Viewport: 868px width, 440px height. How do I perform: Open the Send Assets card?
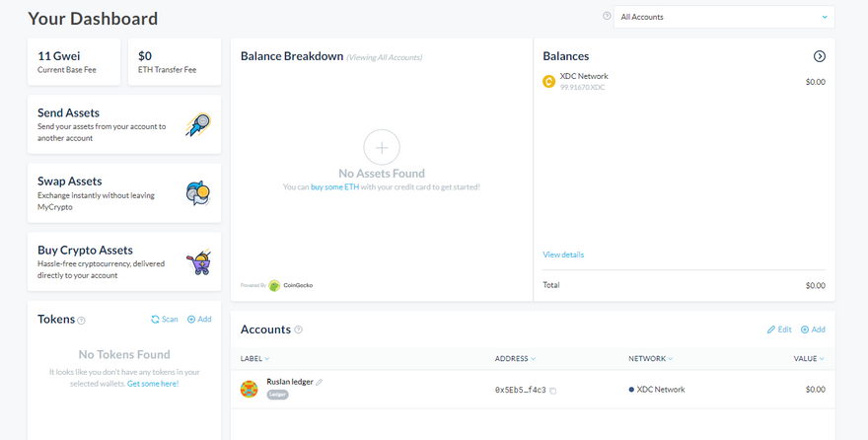[x=124, y=125]
